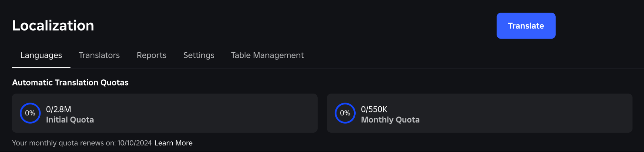Select the Settings tab
The image size is (644, 152).
(199, 55)
